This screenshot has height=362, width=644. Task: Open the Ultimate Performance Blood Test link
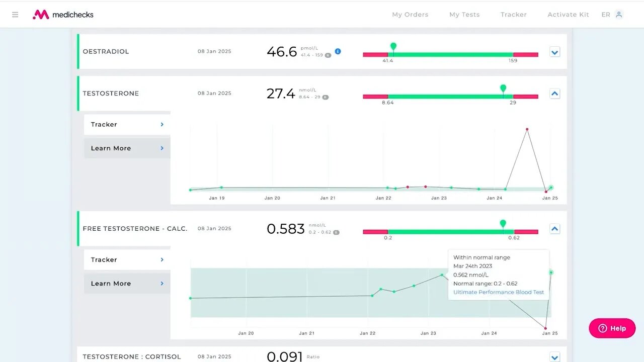[499, 292]
